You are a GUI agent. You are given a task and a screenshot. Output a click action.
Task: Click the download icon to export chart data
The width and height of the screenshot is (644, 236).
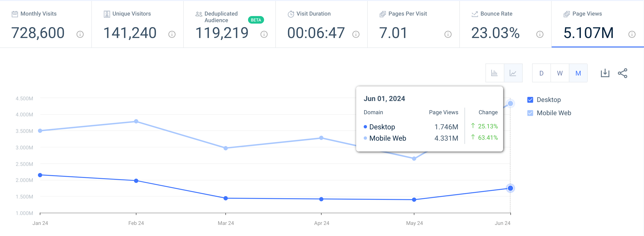coord(605,73)
